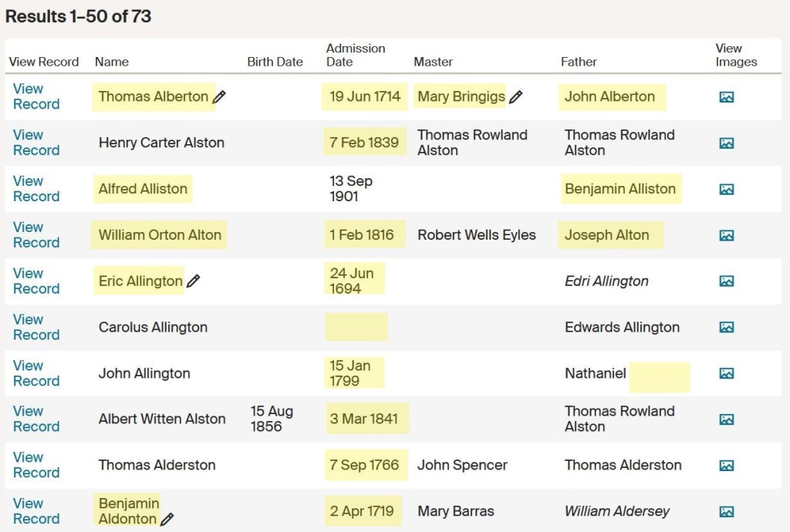This screenshot has height=532, width=790.
Task: Open image icon in Thomas Alderston row
Action: [x=726, y=466]
